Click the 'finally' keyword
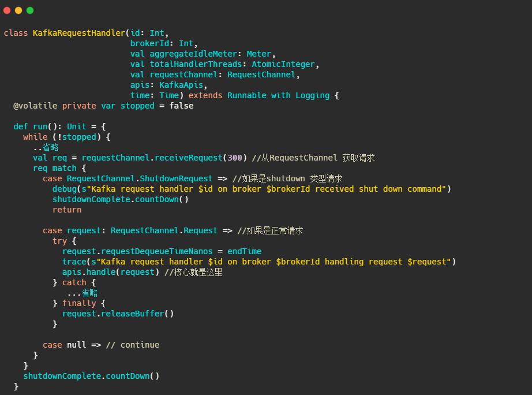532x395 pixels. click(79, 303)
